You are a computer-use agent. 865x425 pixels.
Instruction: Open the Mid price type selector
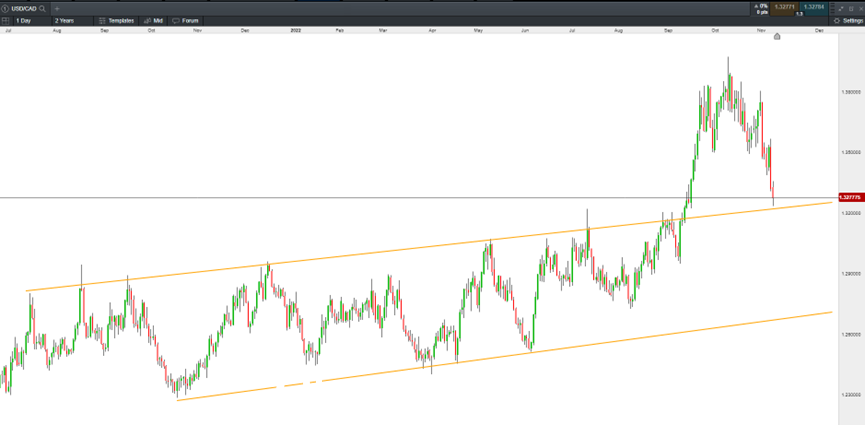click(x=153, y=20)
